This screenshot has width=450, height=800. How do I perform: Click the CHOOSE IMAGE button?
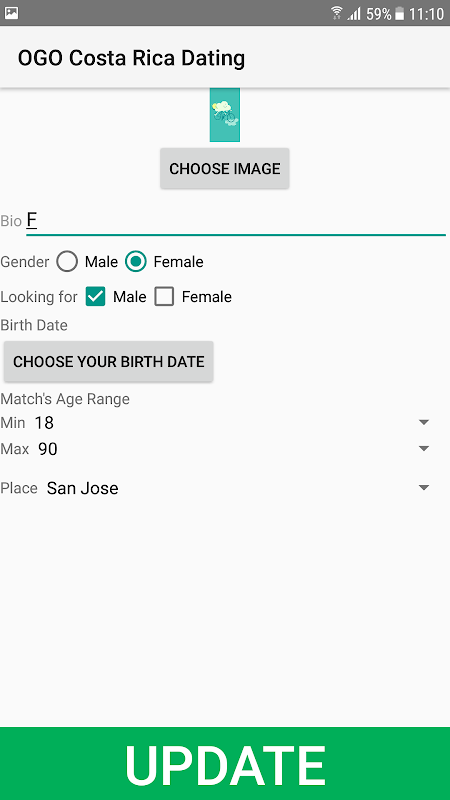click(224, 168)
